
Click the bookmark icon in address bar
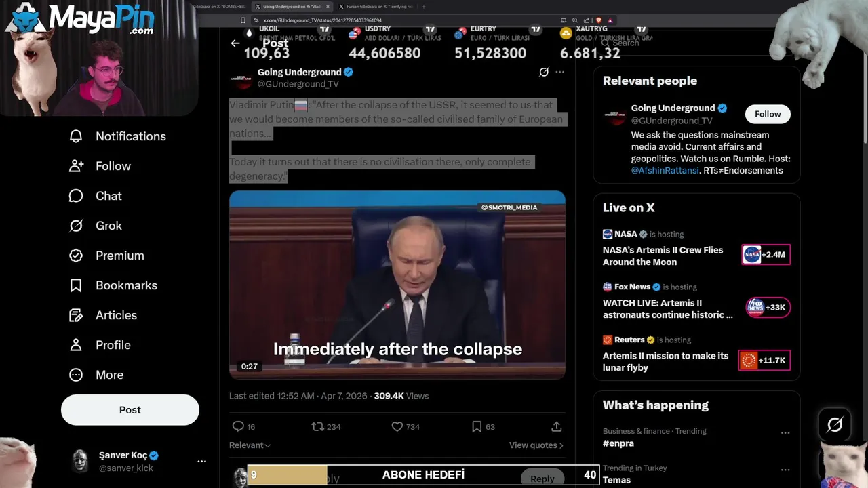[x=243, y=20]
